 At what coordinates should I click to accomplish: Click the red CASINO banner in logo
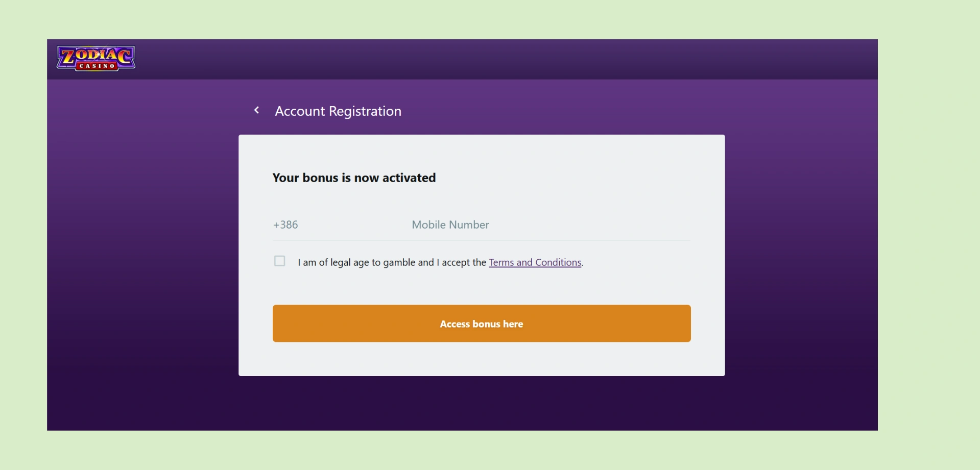click(97, 66)
